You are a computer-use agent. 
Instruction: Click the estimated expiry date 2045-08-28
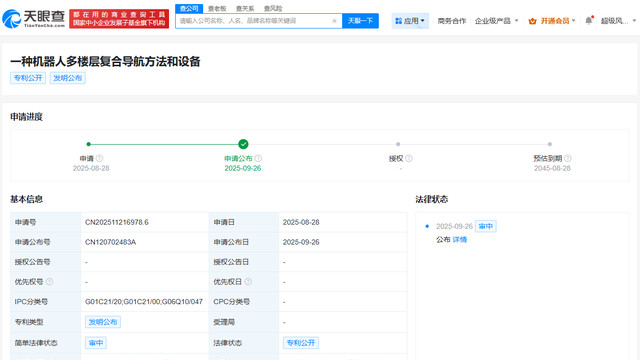click(x=552, y=168)
